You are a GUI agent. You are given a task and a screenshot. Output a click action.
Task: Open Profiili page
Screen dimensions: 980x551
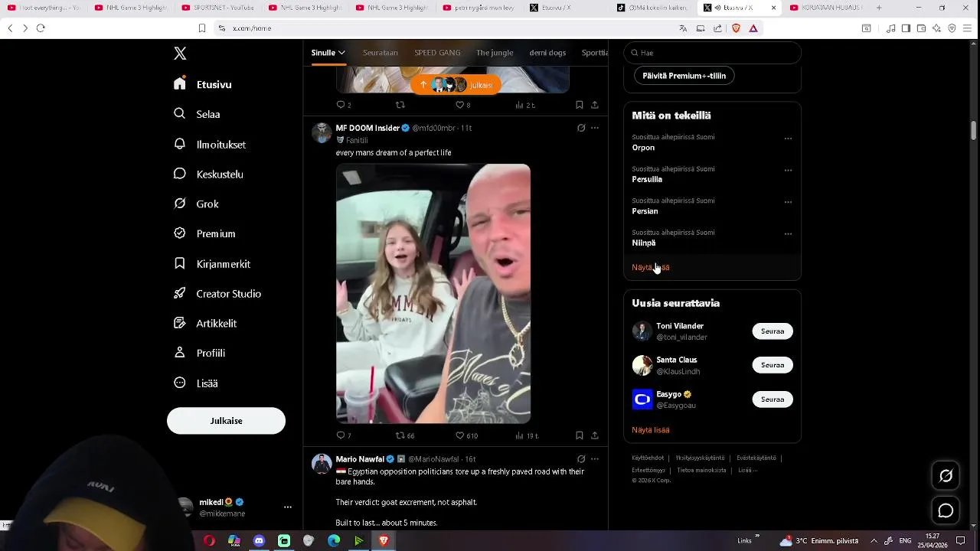(x=199, y=354)
